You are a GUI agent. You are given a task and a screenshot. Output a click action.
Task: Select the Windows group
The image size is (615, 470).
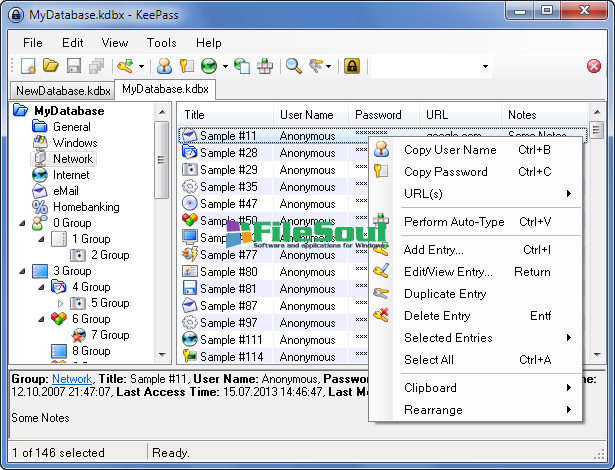click(75, 143)
